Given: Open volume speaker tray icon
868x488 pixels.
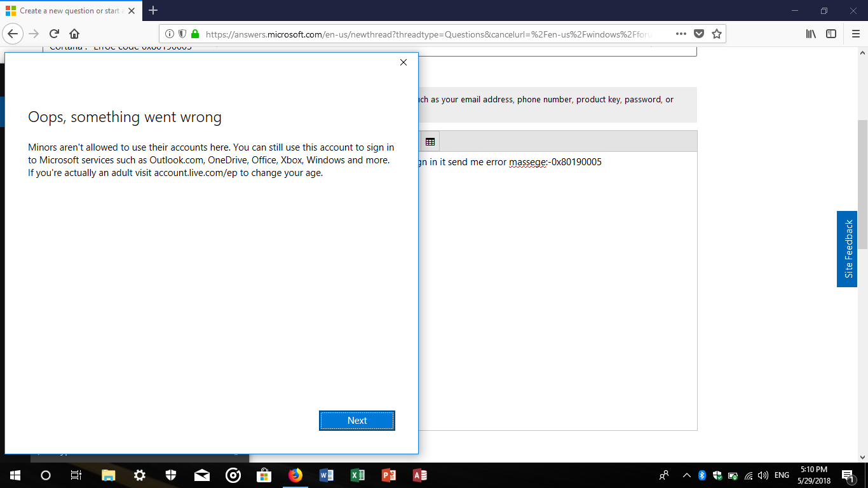Looking at the screenshot, I should pos(763,475).
